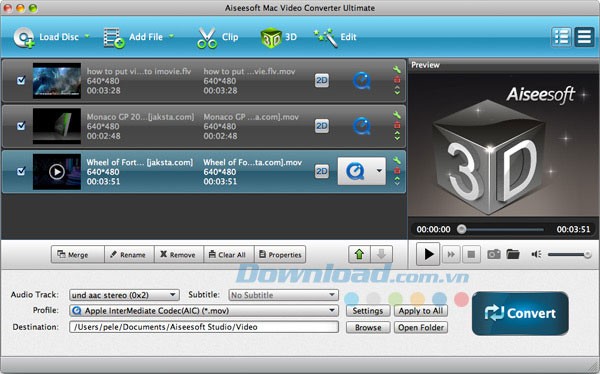Image resolution: width=600 pixels, height=374 pixels.
Task: Open the Edit magic wand tool
Action: coord(335,38)
